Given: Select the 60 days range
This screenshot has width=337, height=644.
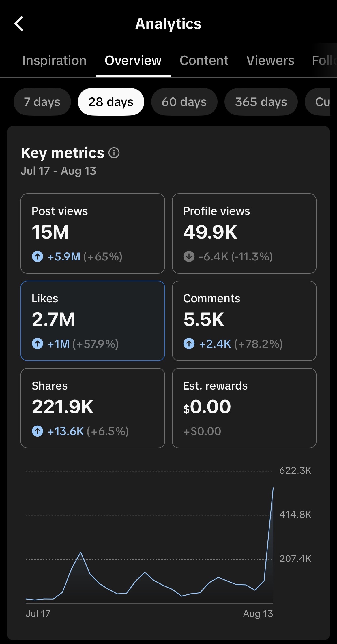Looking at the screenshot, I should [x=184, y=102].
